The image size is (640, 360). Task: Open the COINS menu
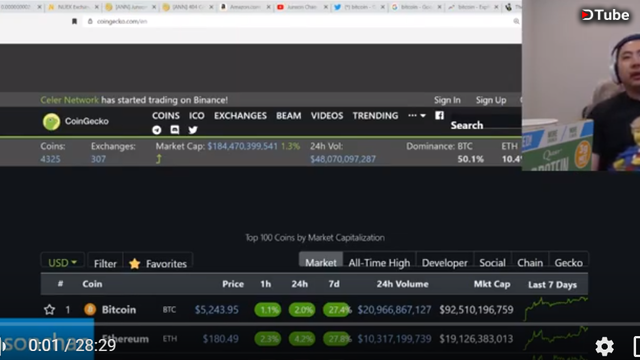pos(166,116)
